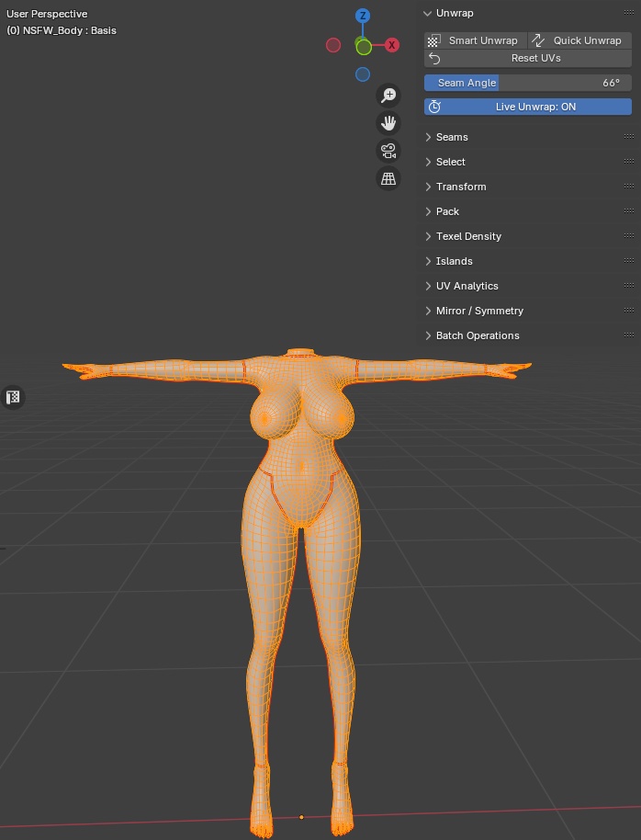Expand the UV Analytics panel
This screenshot has height=840, width=641.
tap(428, 286)
